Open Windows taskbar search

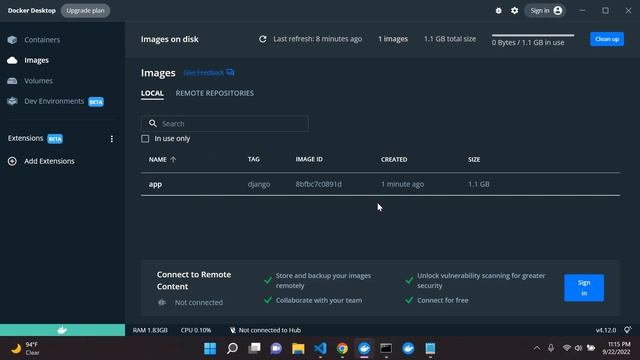pyautogui.click(x=232, y=349)
